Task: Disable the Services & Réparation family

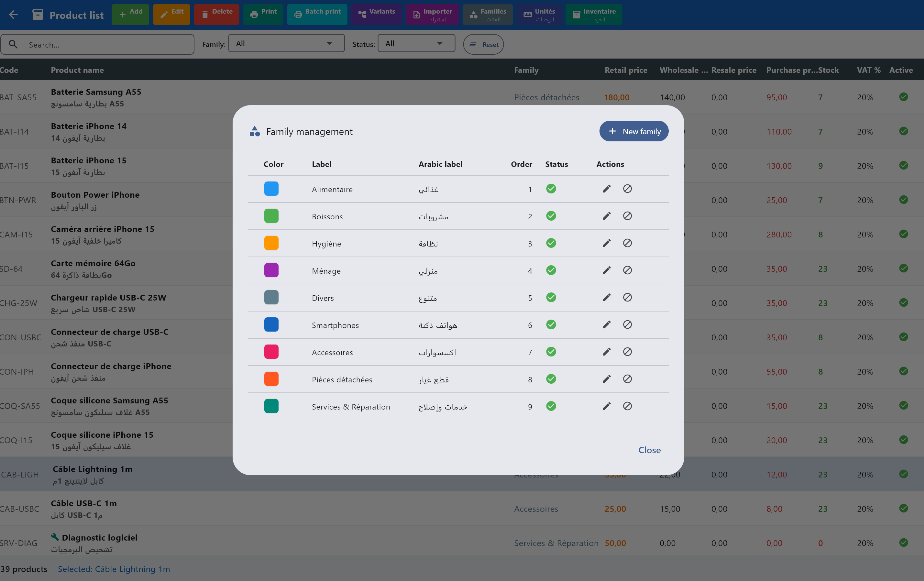Action: click(x=627, y=406)
